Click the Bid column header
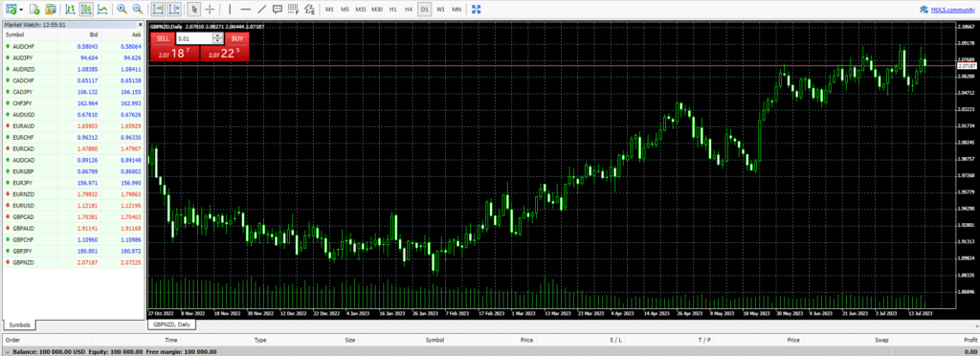This screenshot has width=980, height=356. [80, 35]
